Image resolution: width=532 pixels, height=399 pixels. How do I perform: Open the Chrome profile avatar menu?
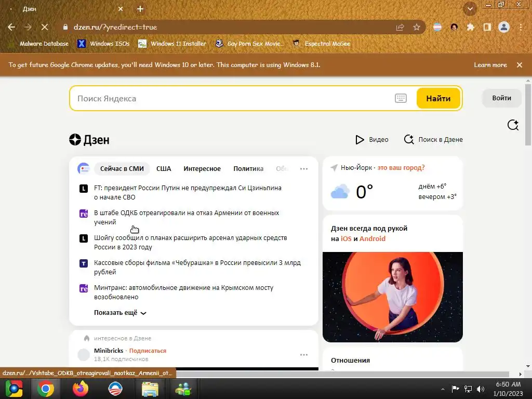(504, 27)
